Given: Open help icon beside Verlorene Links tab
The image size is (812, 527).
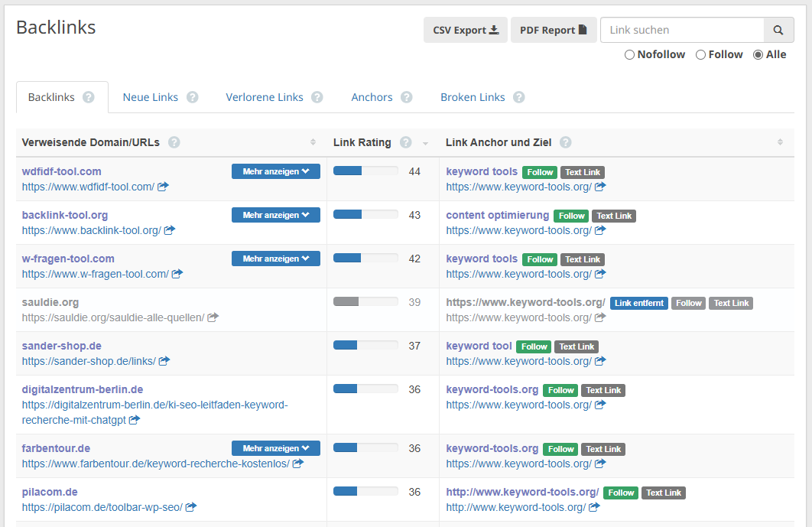Looking at the screenshot, I should 317,97.
